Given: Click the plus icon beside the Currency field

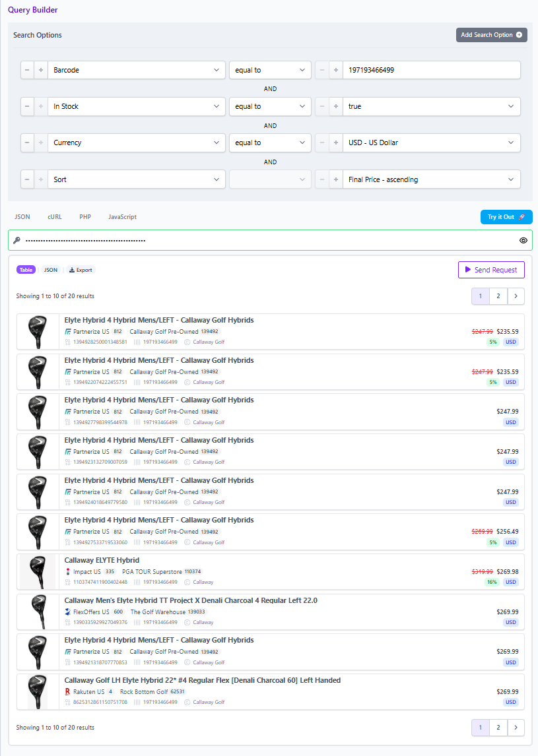Looking at the screenshot, I should [x=41, y=142].
